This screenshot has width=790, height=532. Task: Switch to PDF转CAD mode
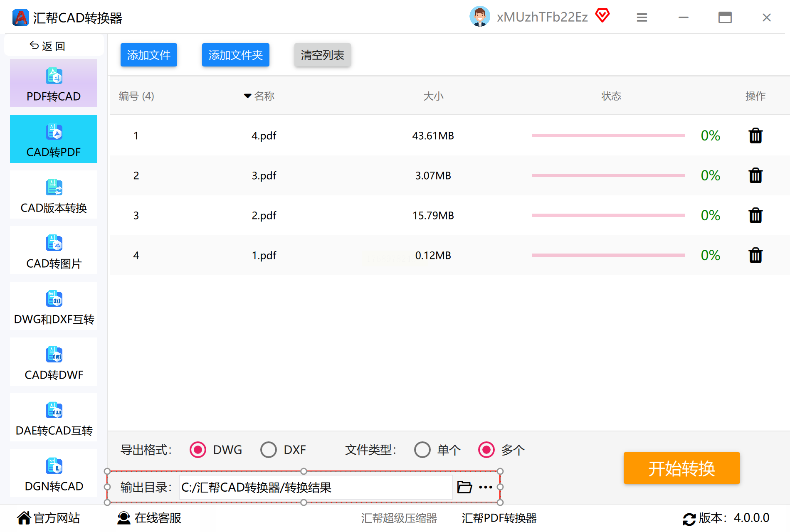pos(54,83)
